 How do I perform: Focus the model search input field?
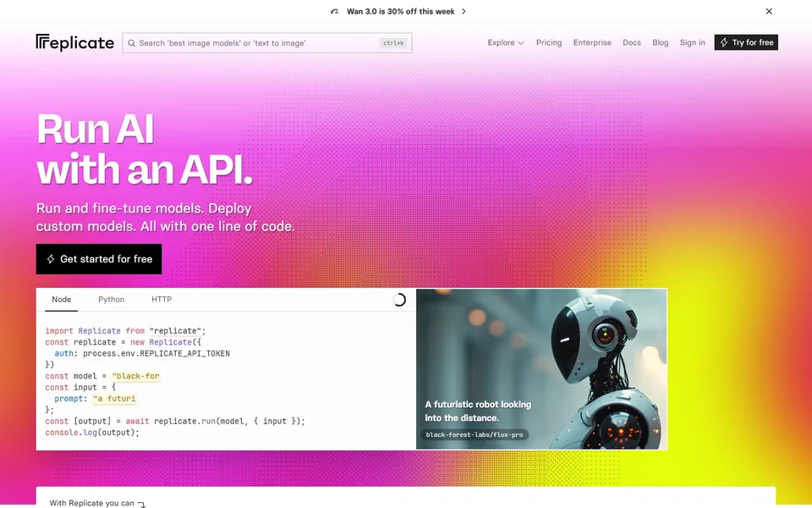click(267, 43)
